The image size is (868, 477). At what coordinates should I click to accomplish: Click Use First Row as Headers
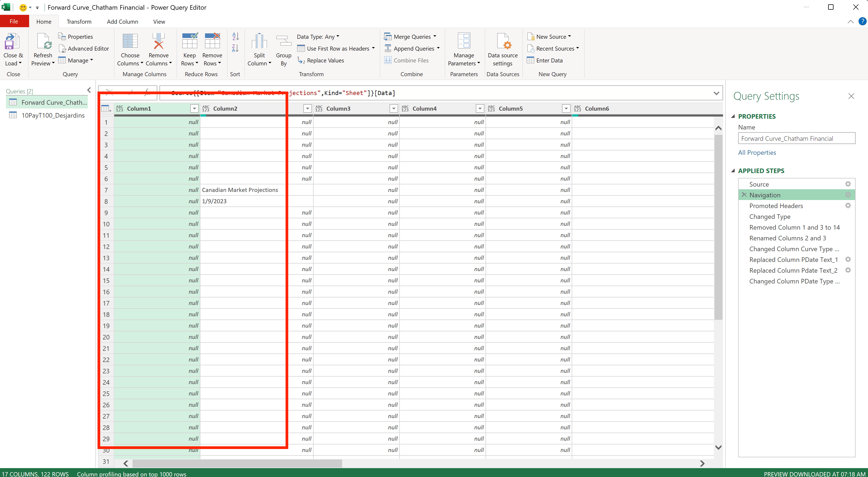click(x=336, y=48)
